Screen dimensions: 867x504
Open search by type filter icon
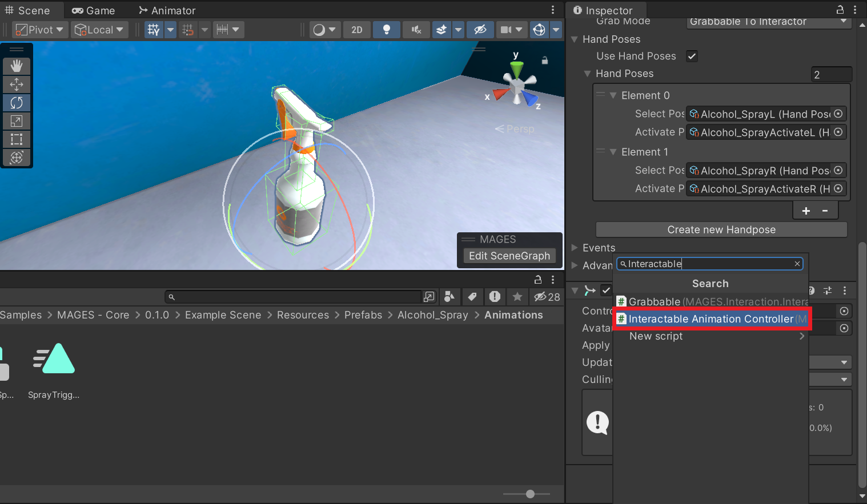click(449, 296)
